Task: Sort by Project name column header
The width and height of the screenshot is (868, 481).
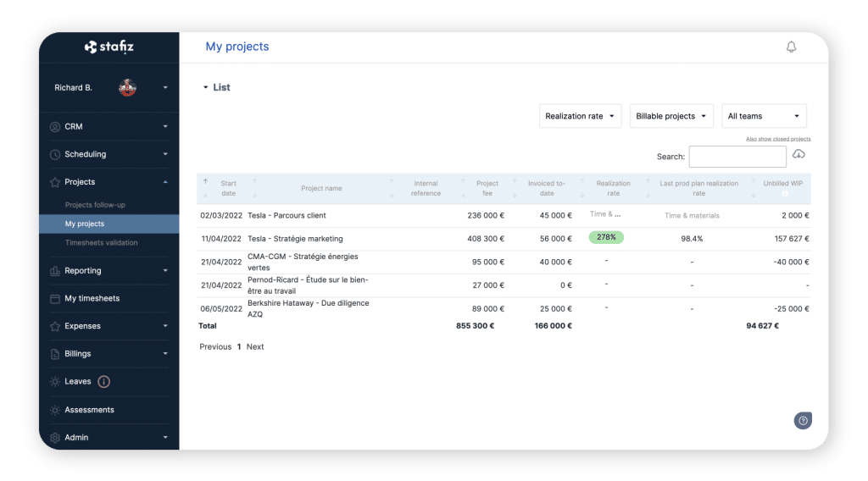Action: click(x=321, y=189)
